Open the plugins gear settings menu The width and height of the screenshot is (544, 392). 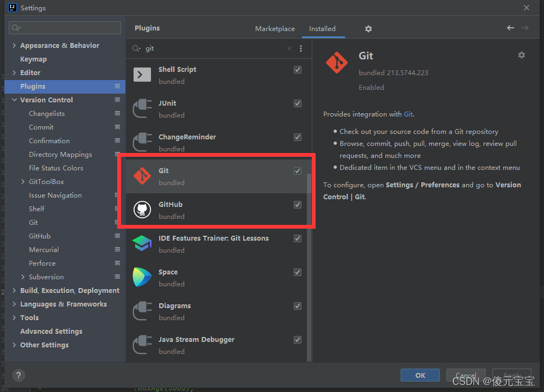coord(368,29)
